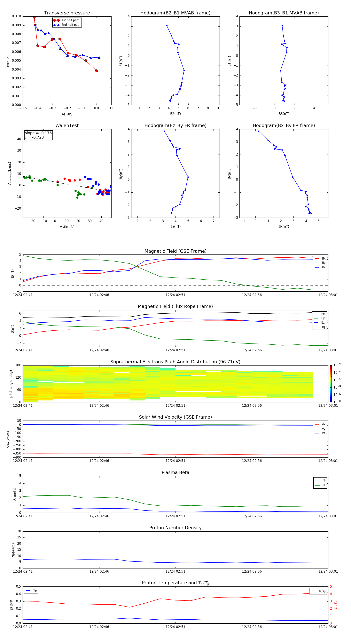Click the 'Tp' legend entry

tap(31, 591)
